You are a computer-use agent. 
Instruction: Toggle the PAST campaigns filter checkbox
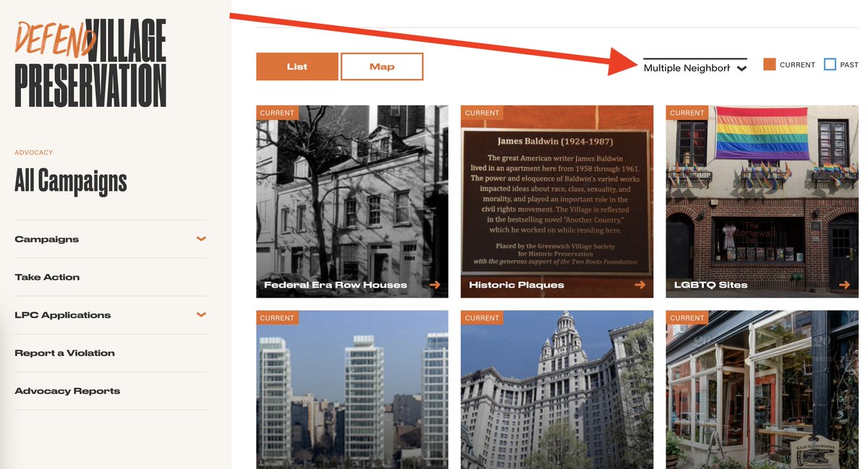tap(830, 64)
